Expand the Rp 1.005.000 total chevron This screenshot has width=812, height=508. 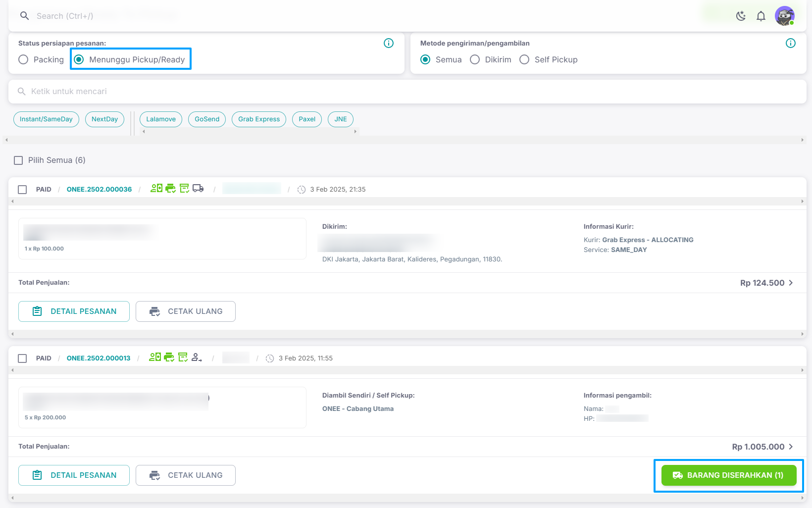point(791,447)
